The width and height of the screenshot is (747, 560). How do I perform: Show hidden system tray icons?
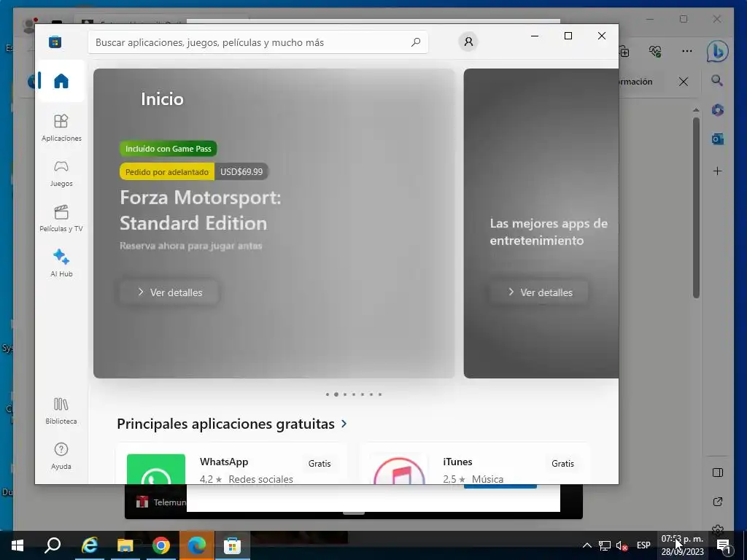pyautogui.click(x=587, y=545)
